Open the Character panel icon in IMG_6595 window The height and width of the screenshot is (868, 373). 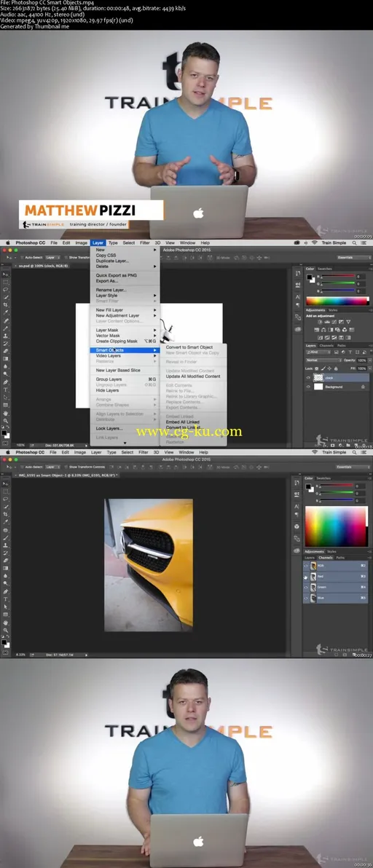tap(298, 506)
